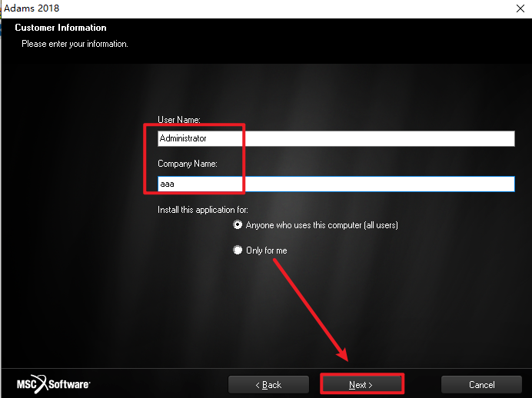Click the Next button

361,384
